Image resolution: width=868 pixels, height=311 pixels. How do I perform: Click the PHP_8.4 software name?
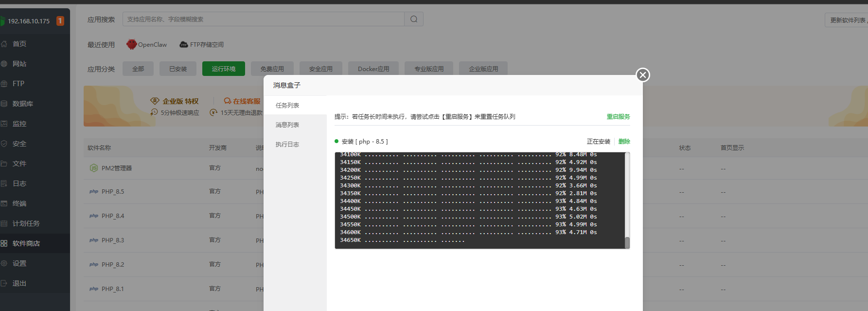[x=113, y=216]
